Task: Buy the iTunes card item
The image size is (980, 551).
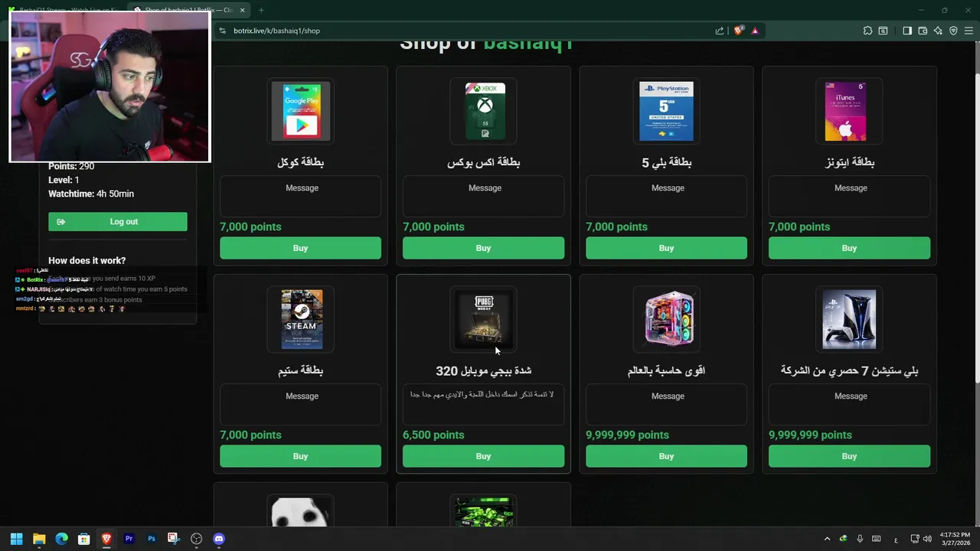Action: tap(849, 248)
